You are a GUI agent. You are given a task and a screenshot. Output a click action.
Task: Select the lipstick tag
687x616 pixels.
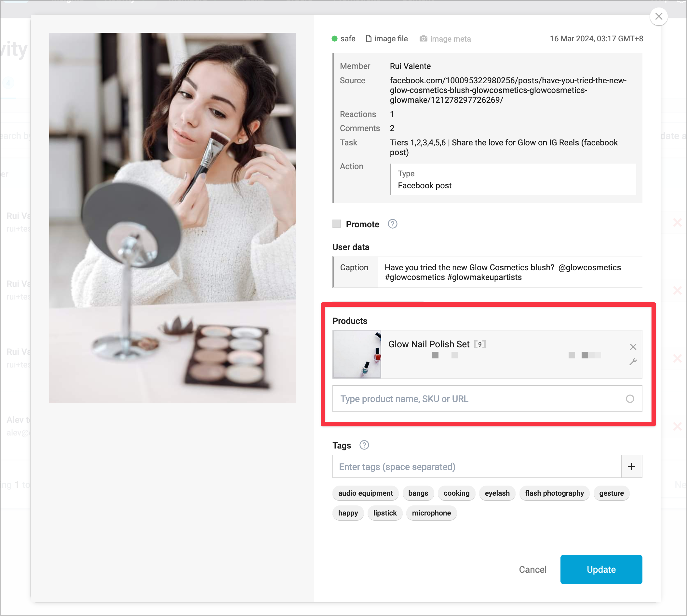385,513
